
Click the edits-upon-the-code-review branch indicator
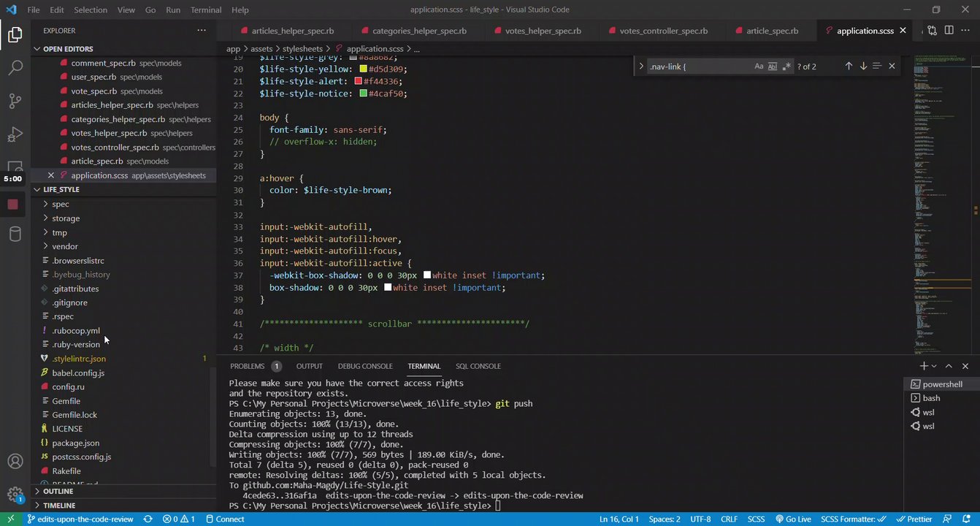point(80,519)
